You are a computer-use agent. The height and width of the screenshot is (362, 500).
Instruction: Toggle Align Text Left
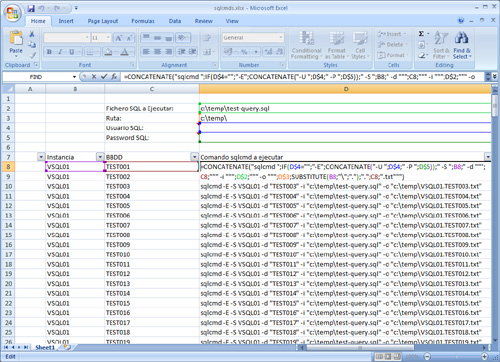click(146, 52)
